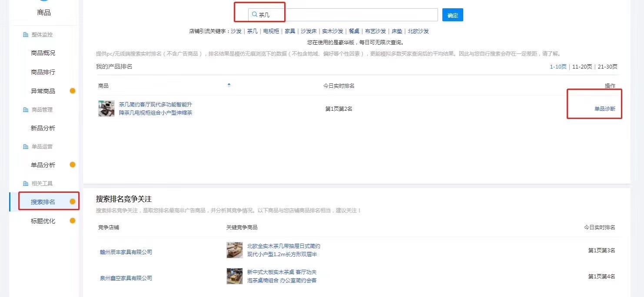This screenshot has height=297, width=644.
Task: Click ranking value 第1页第3名
Action: pos(602,250)
